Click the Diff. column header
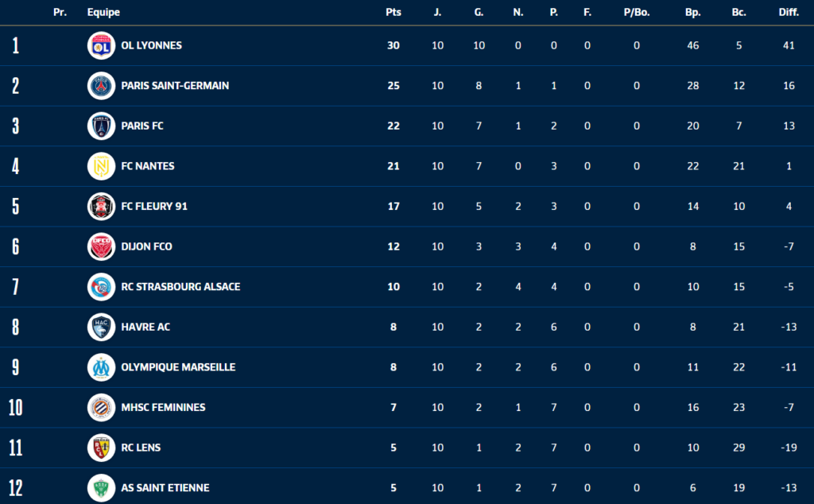The width and height of the screenshot is (814, 504). tap(789, 13)
